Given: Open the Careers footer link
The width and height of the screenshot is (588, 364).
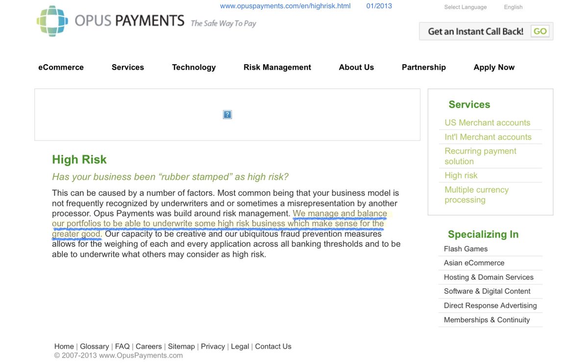Looking at the screenshot, I should pyautogui.click(x=148, y=346).
